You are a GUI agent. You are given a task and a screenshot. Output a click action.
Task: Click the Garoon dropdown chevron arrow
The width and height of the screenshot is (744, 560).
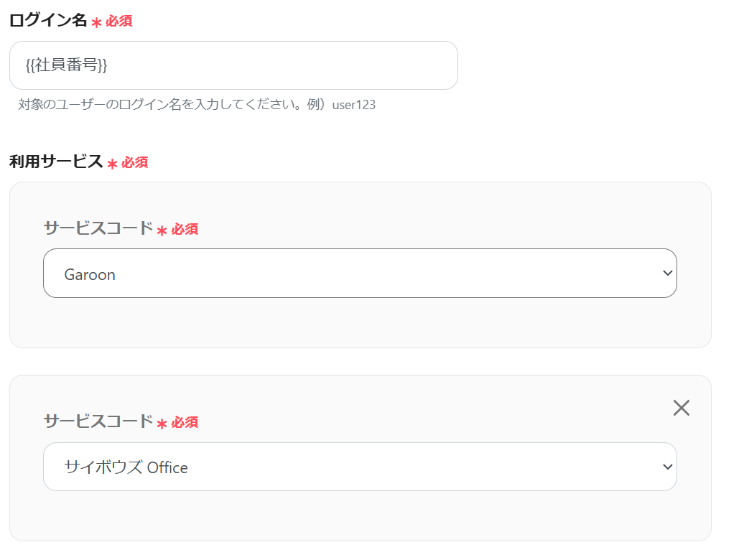(667, 274)
